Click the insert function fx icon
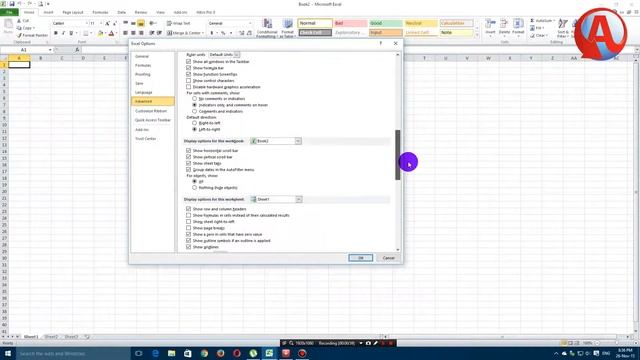This screenshot has width=640, height=360. 77,50
